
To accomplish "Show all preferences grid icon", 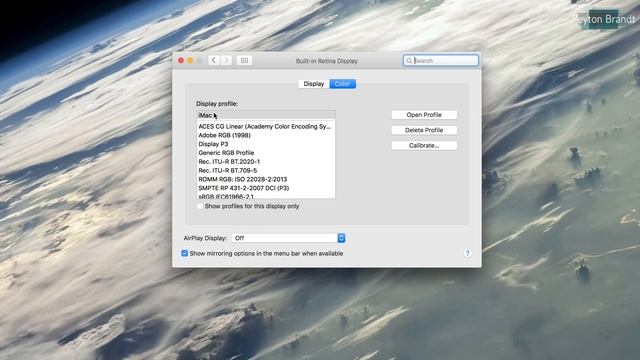I will (x=244, y=60).
